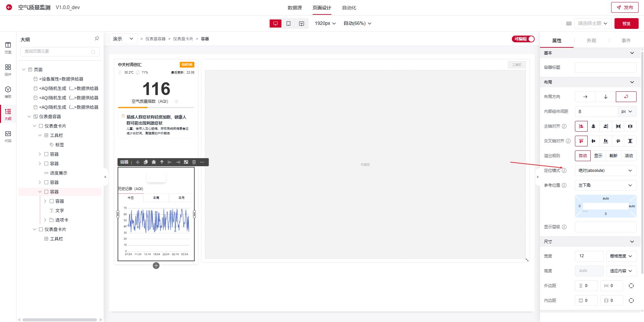The image size is (644, 322).
Task: Click the red 预览 preview button
Action: tap(626, 24)
